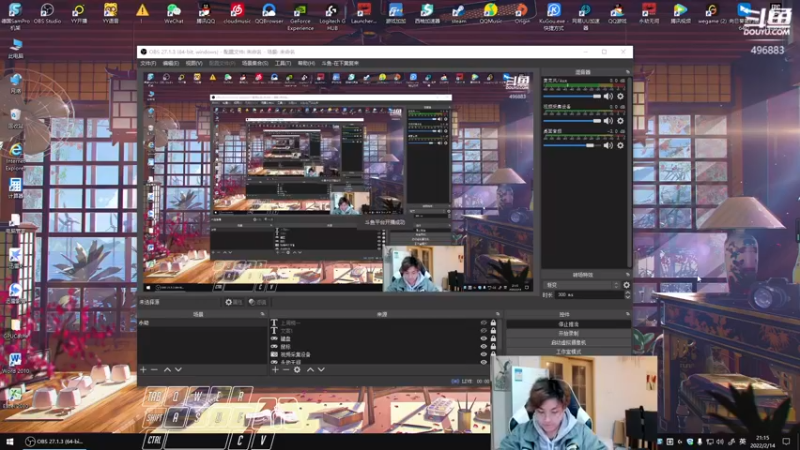Remove selected scene with minus icon
Screen dimensions: 800x450
[x=154, y=369]
